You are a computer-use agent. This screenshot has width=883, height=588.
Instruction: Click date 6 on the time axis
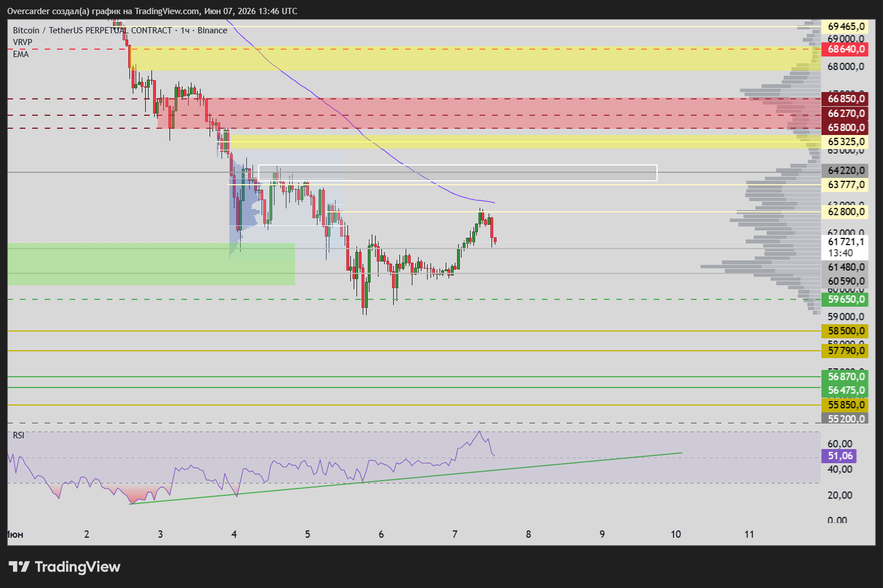[381, 534]
